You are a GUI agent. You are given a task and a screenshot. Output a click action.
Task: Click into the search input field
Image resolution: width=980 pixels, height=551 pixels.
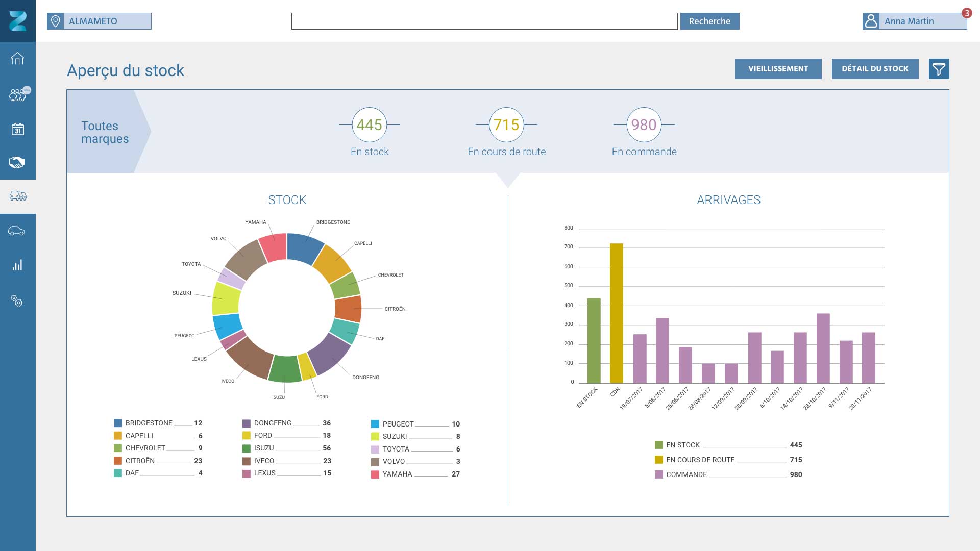[484, 21]
